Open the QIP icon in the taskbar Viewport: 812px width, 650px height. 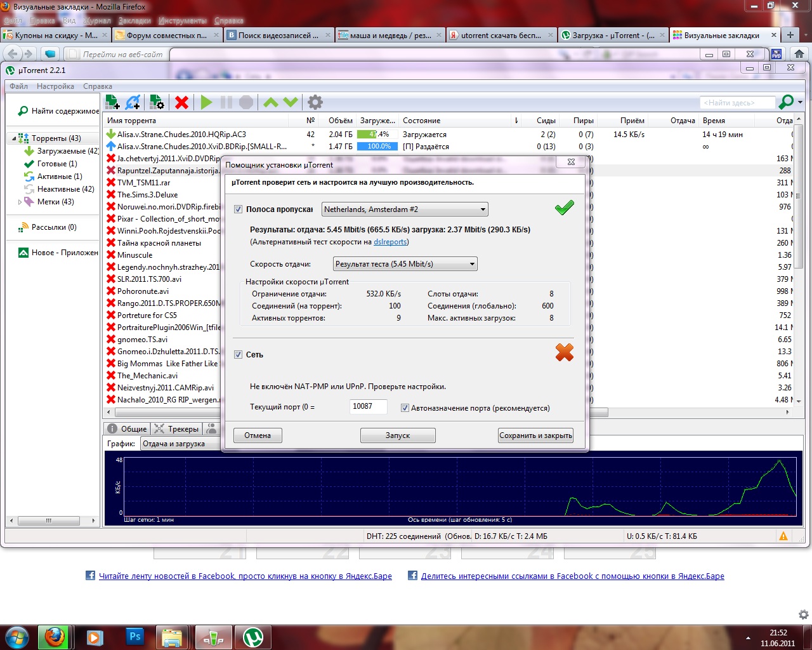tap(213, 637)
